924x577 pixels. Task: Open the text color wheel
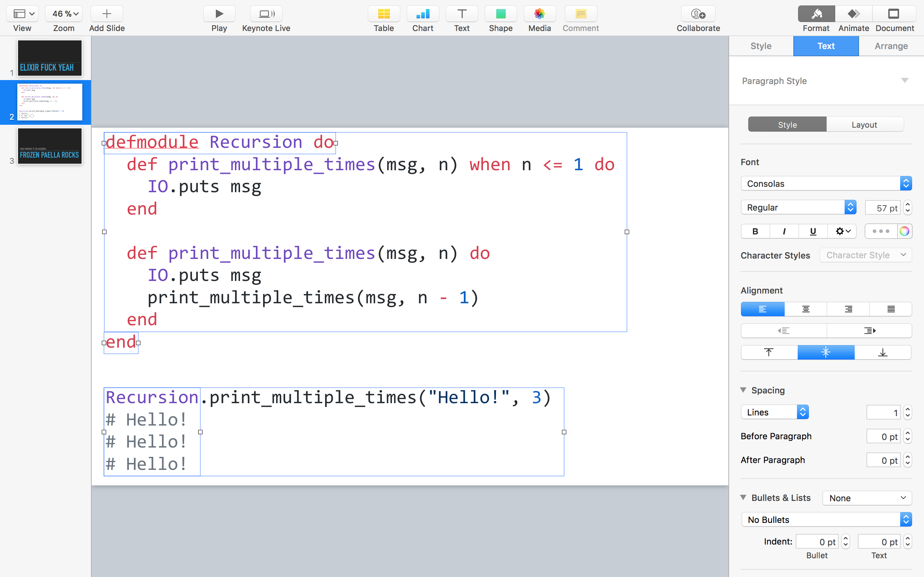point(904,231)
